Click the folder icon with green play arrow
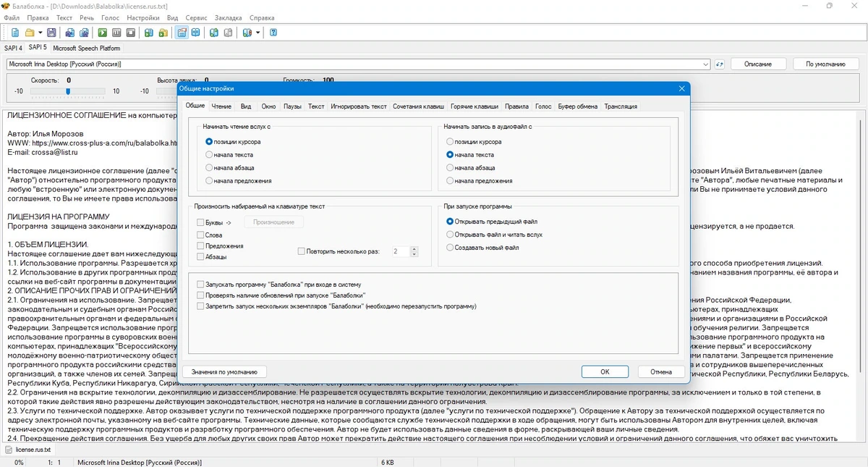The height and width of the screenshot is (467, 868). click(x=163, y=33)
